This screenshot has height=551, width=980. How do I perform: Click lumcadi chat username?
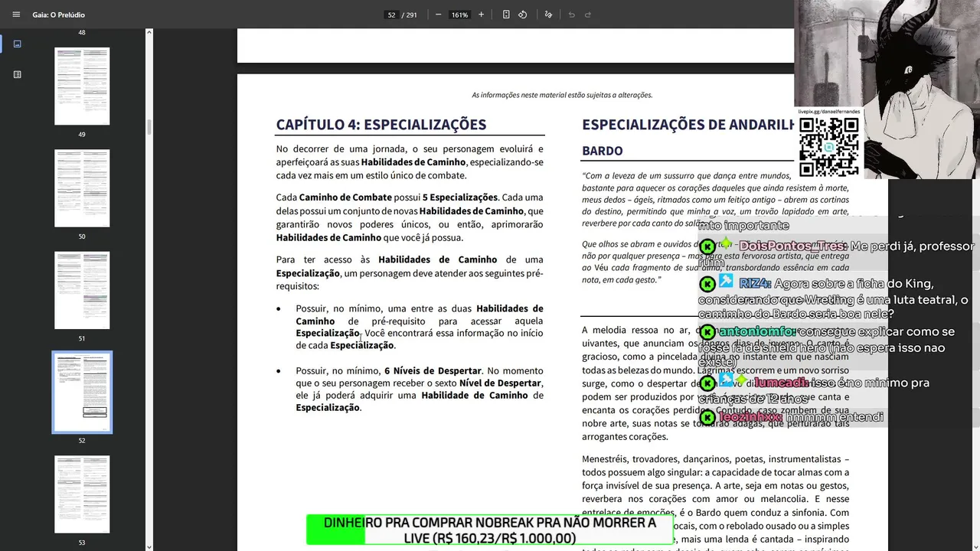click(x=781, y=382)
